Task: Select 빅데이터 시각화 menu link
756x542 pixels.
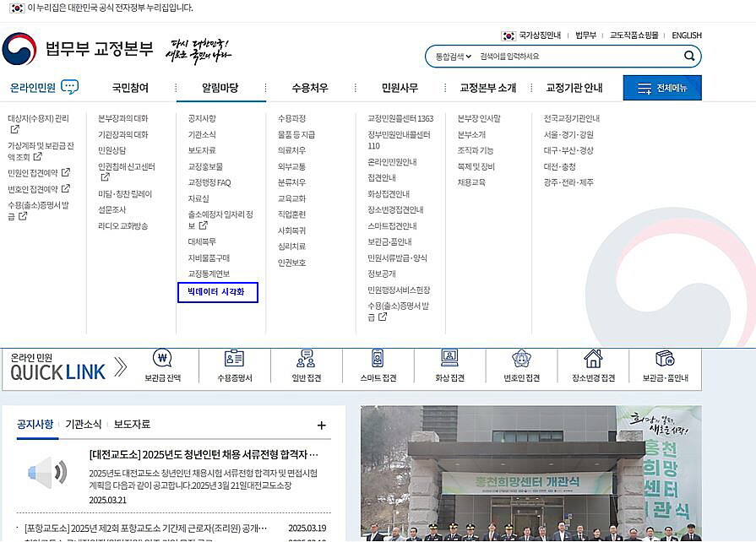Action: coord(217,292)
